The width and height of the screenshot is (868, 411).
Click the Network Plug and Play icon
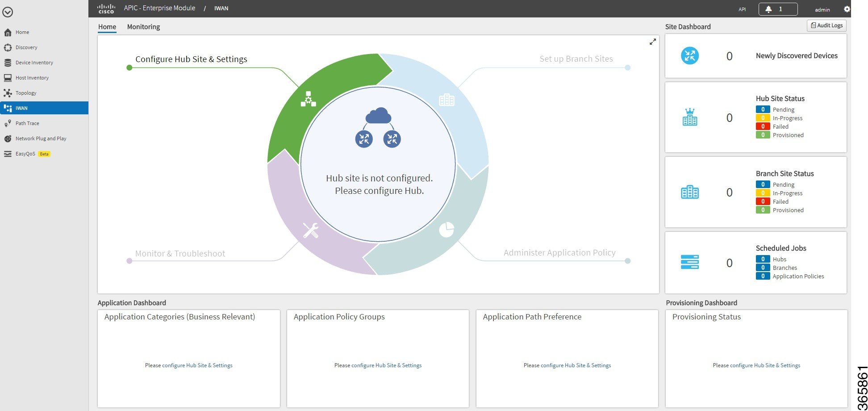tap(8, 138)
